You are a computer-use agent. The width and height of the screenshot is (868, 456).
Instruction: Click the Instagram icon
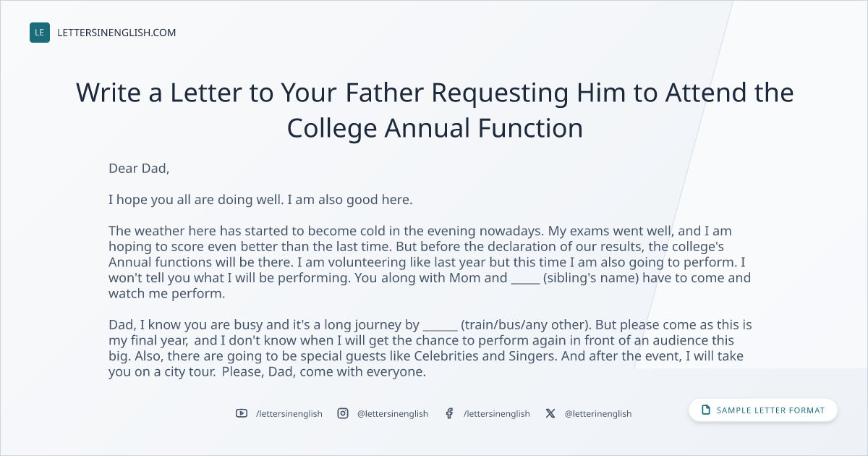[x=343, y=413]
